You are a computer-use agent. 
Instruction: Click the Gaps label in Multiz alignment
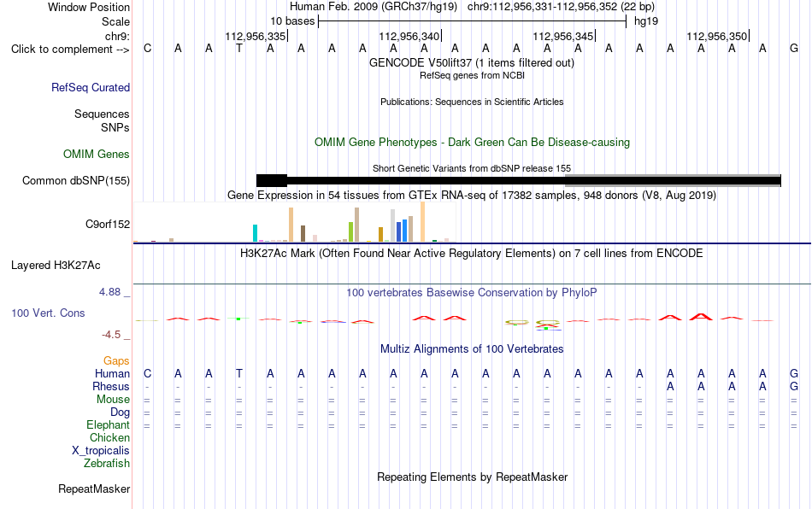point(116,360)
